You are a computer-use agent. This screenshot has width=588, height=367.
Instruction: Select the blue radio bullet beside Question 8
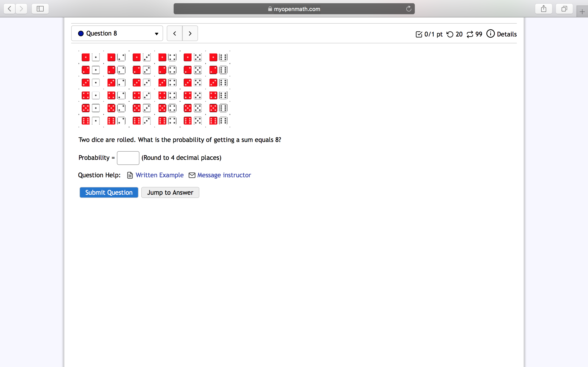(x=80, y=33)
